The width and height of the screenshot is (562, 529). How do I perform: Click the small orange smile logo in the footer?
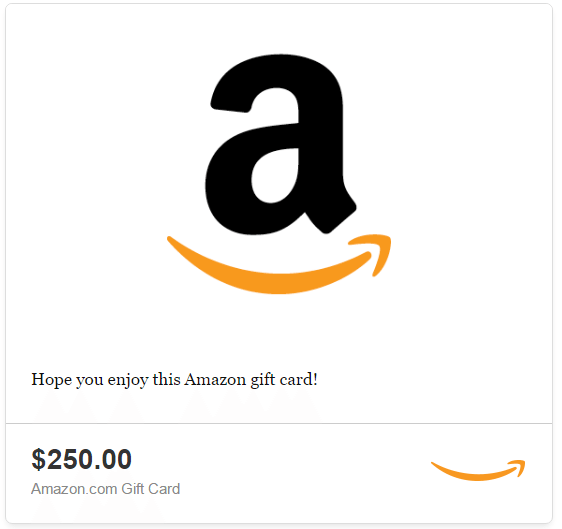(478, 470)
